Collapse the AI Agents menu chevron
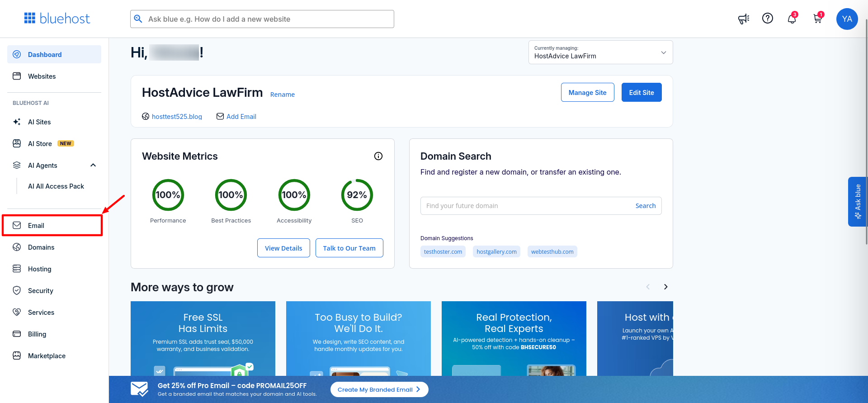The height and width of the screenshot is (403, 868). 93,165
